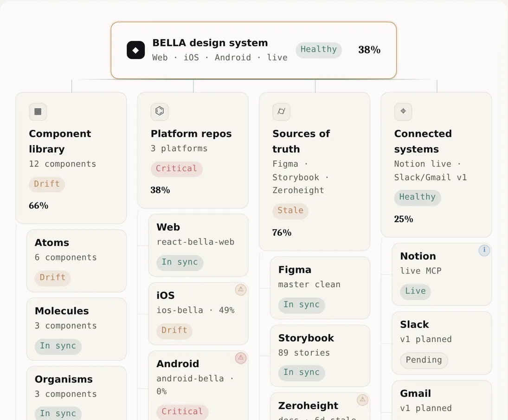Click the In sync badge on Figma card
Viewport: 508px width, 420px height.
[x=302, y=305]
